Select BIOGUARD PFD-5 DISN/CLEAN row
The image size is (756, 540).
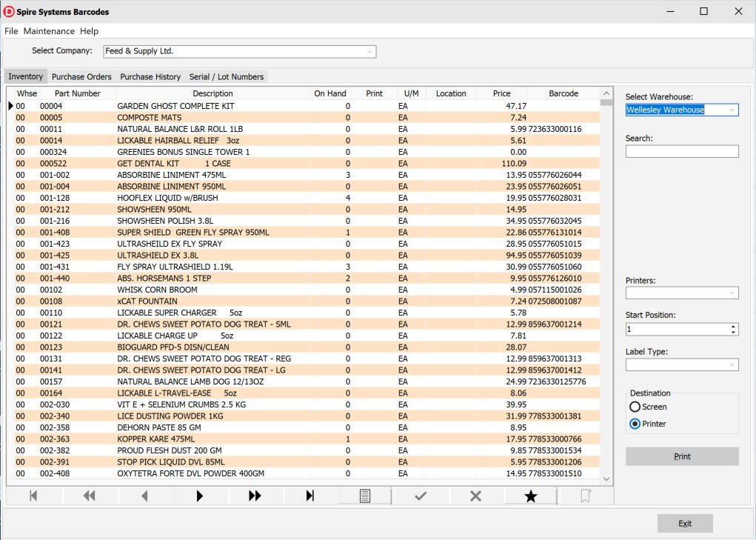click(x=307, y=347)
